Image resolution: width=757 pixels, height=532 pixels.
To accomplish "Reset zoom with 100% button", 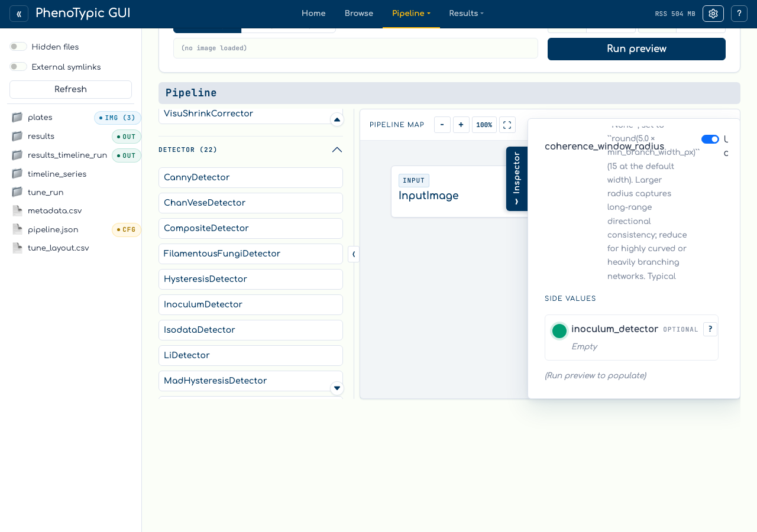I will (x=484, y=125).
